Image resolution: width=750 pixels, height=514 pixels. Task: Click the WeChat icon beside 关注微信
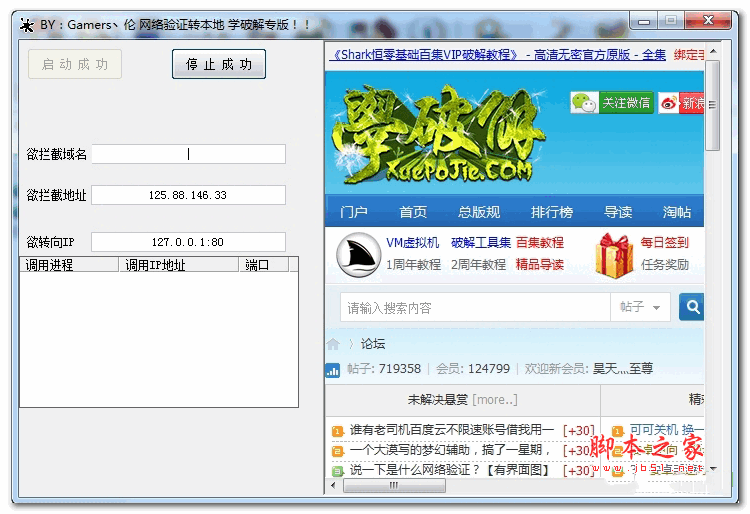click(x=585, y=102)
